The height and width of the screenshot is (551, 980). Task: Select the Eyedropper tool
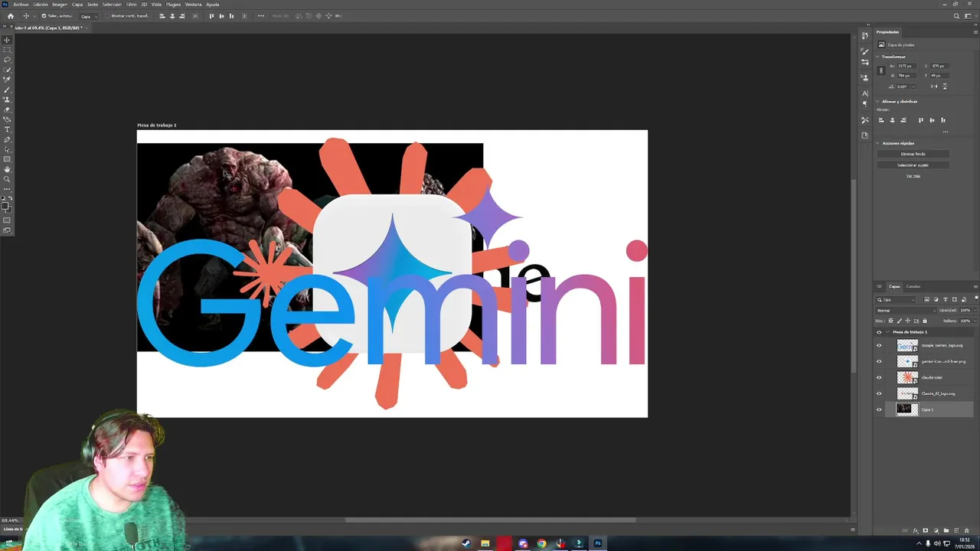coord(7,80)
